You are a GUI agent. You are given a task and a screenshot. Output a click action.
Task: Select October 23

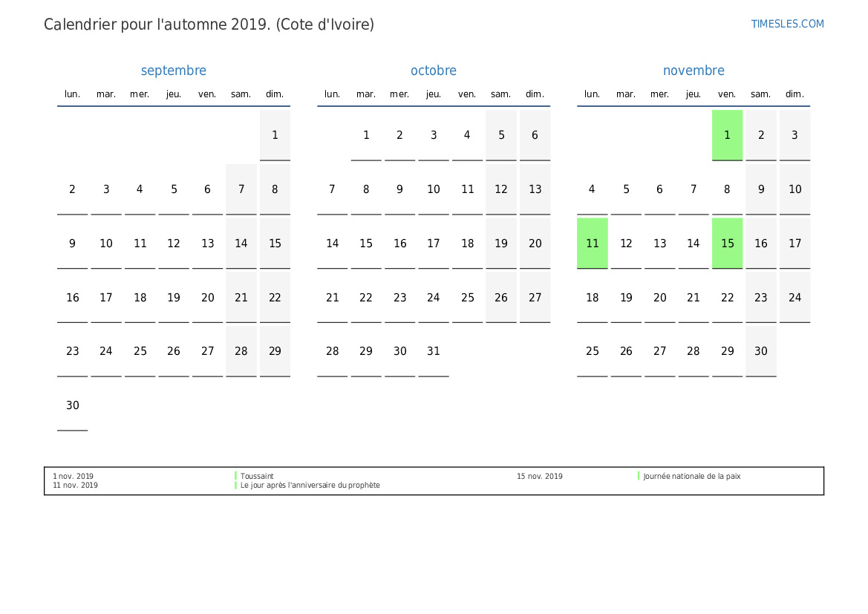tap(399, 297)
